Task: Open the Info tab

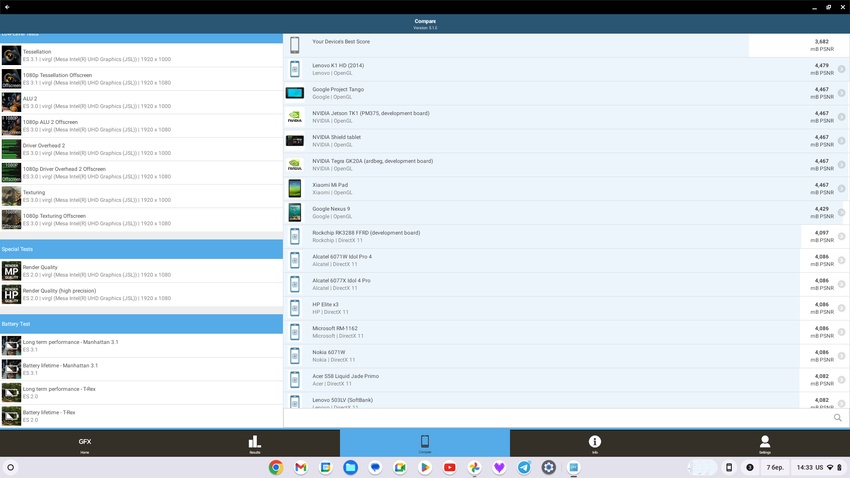Action: (x=594, y=443)
